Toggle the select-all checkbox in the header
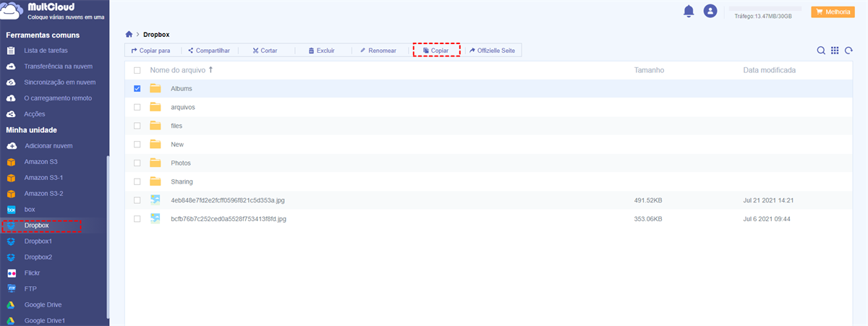The image size is (868, 326). [137, 70]
